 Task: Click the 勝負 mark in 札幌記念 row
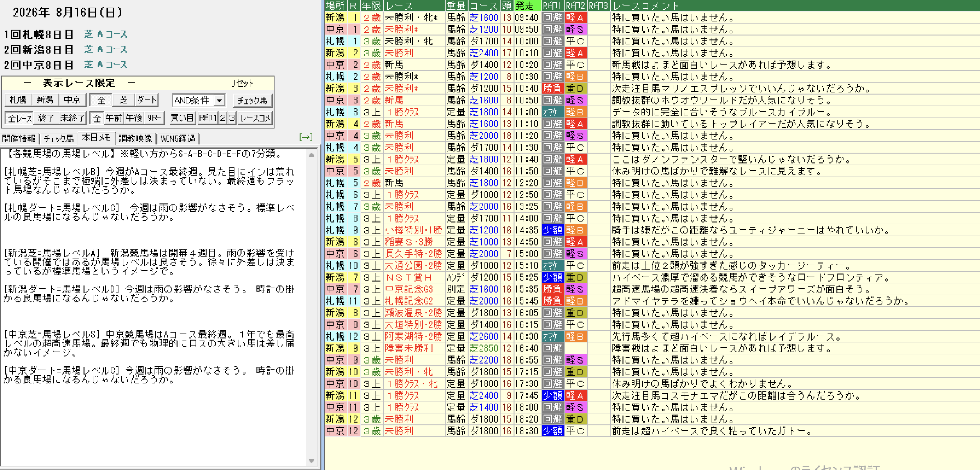(553, 301)
